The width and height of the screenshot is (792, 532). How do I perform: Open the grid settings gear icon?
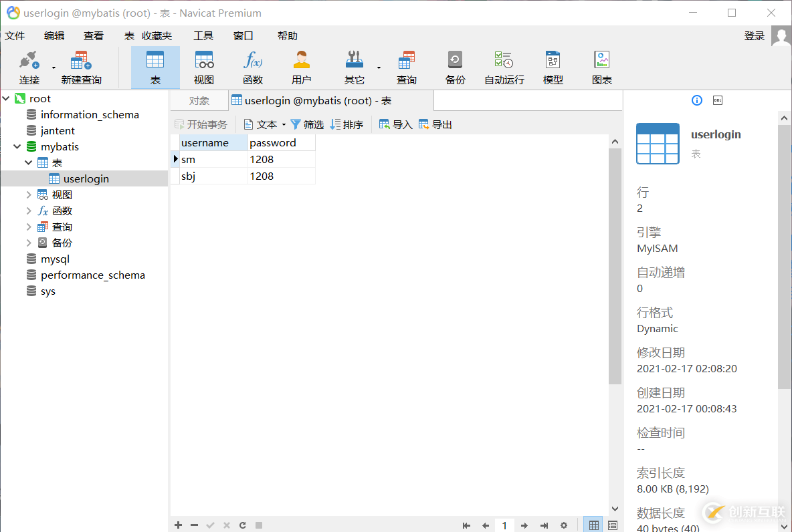point(564,525)
